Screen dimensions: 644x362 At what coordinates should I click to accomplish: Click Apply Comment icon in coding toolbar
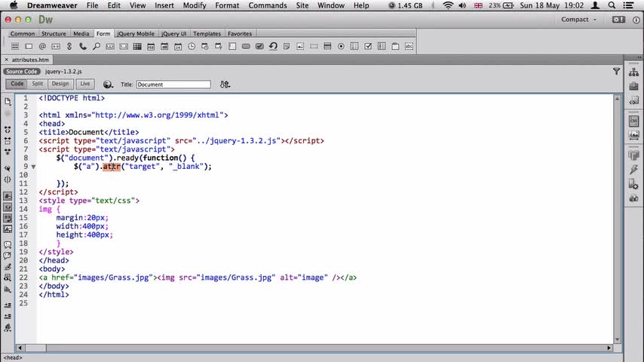8,244
